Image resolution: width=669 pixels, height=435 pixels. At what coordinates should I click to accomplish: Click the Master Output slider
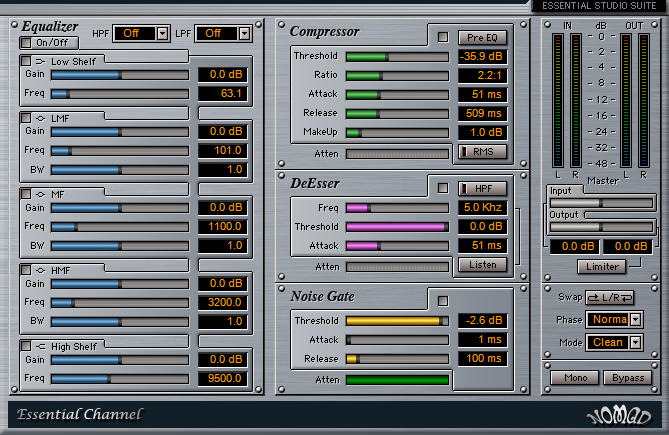[602, 227]
